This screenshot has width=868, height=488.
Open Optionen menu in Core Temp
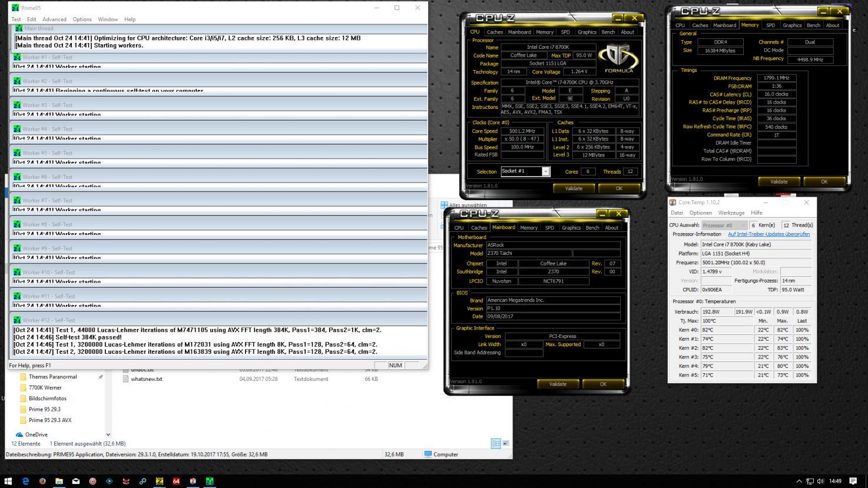click(x=700, y=213)
